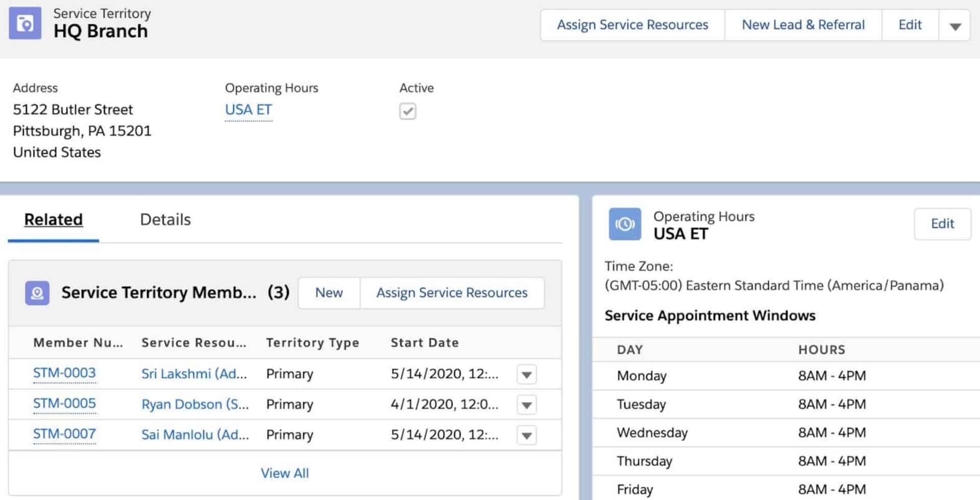
Task: Click Primary territory type for STM-0003
Action: coord(289,374)
